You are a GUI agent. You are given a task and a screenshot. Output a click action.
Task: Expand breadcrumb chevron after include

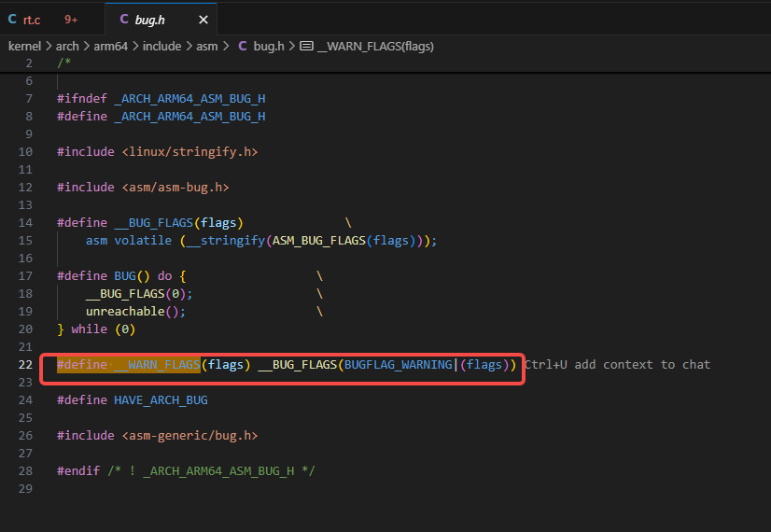point(189,47)
